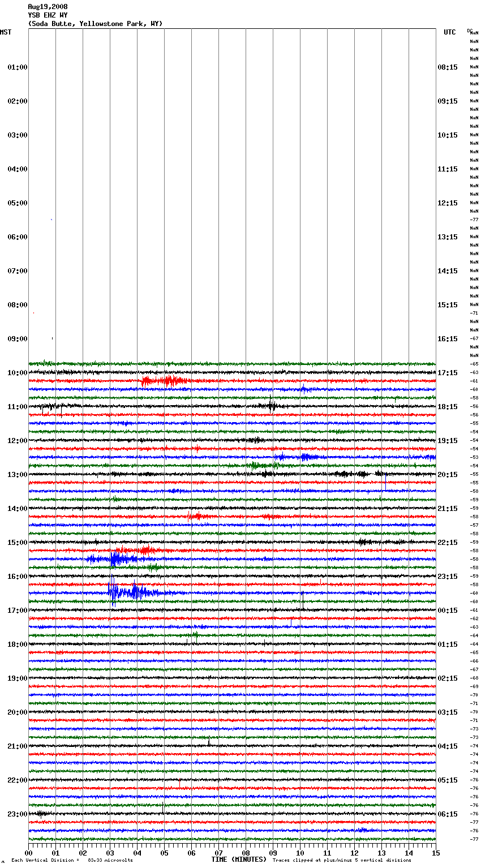
Task: Click the 10:15 UTC time label
Action: (448, 135)
